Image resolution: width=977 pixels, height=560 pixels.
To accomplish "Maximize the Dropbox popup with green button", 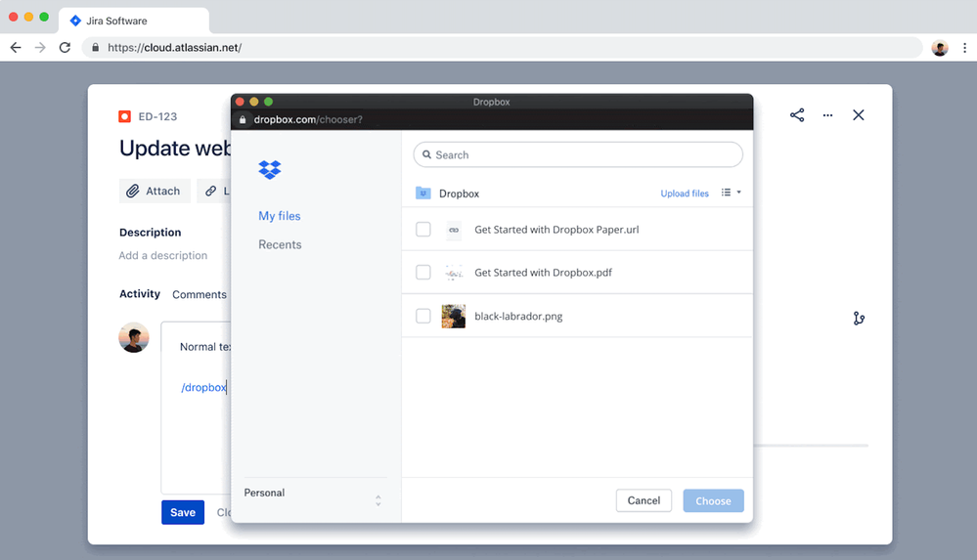I will tap(269, 102).
